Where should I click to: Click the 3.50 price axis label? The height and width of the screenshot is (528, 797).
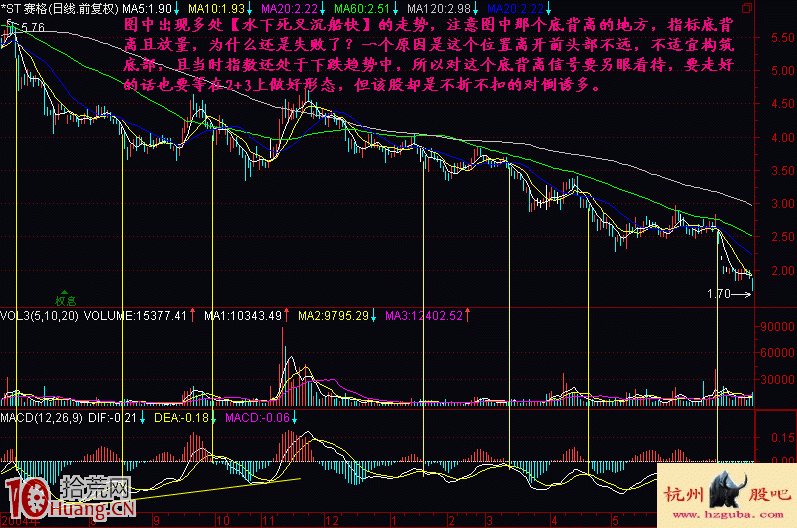click(x=782, y=170)
